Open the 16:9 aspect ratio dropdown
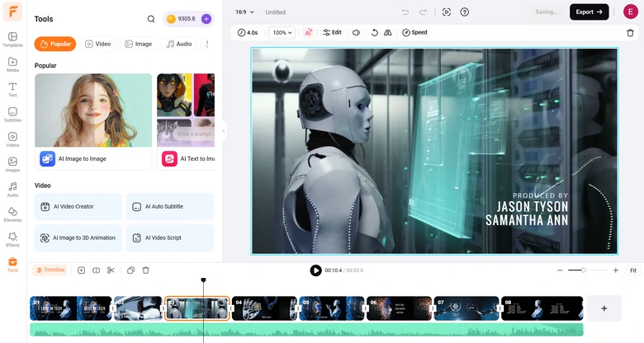 click(244, 12)
